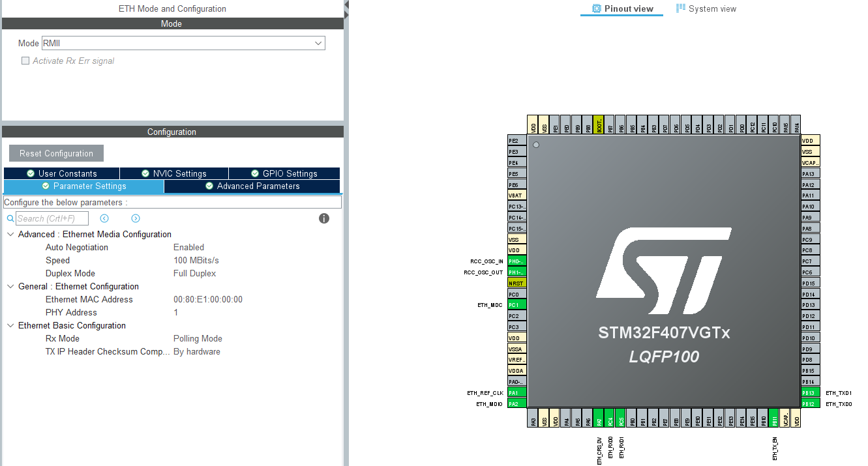This screenshot has height=466, width=868.
Task: Collapse the Ethernet Basic Configuration section
Action: point(10,325)
